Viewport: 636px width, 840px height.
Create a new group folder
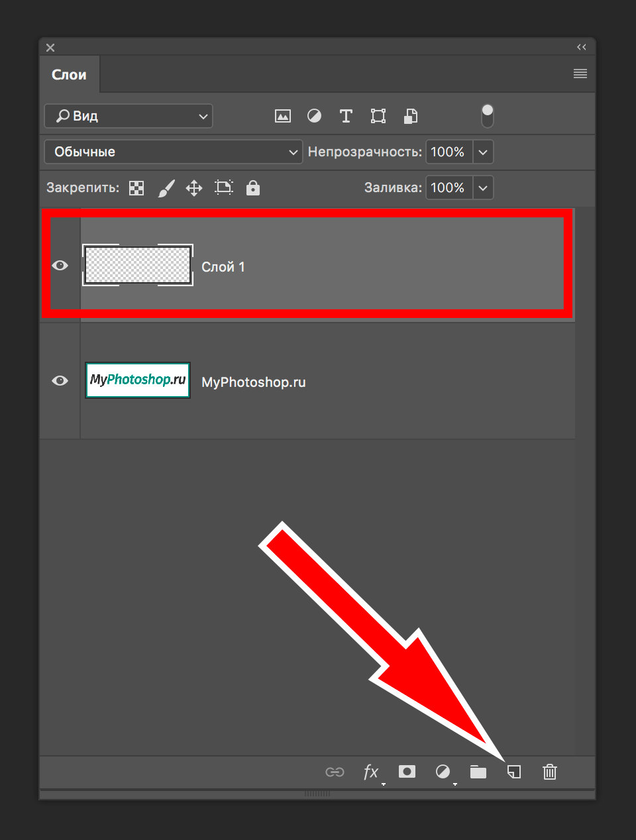[x=478, y=772]
